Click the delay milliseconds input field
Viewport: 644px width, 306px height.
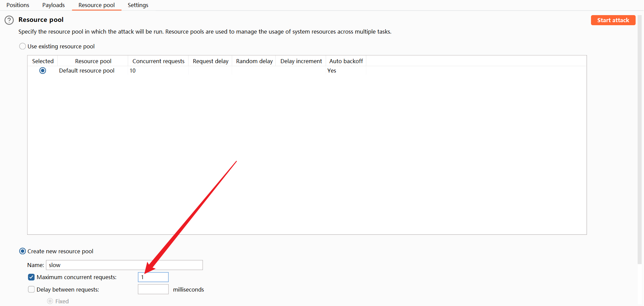pos(153,290)
